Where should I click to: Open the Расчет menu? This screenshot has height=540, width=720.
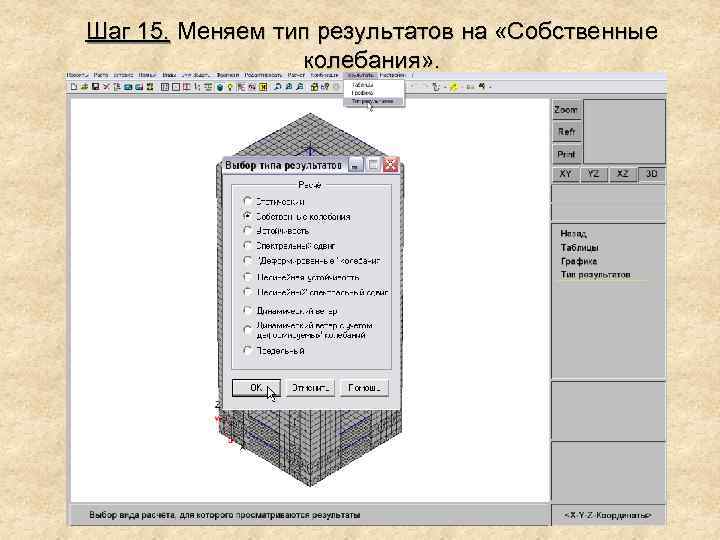click(296, 75)
